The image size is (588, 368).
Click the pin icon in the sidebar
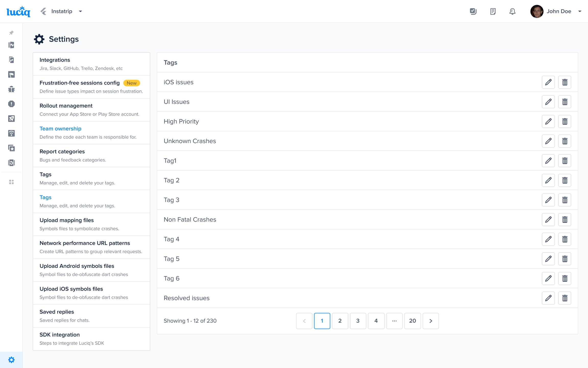click(11, 33)
